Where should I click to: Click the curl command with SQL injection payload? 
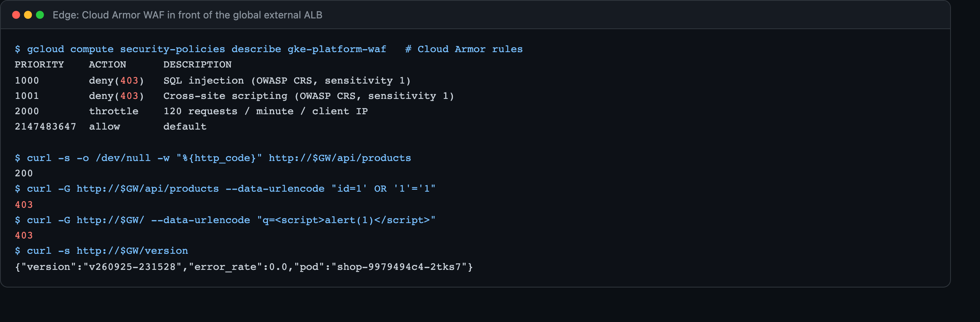click(x=225, y=189)
